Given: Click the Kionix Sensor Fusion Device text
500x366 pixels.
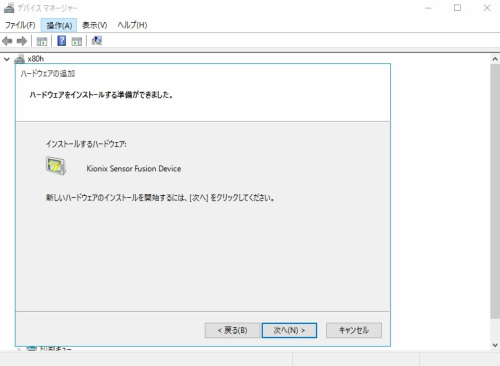Looking at the screenshot, I should (x=134, y=169).
